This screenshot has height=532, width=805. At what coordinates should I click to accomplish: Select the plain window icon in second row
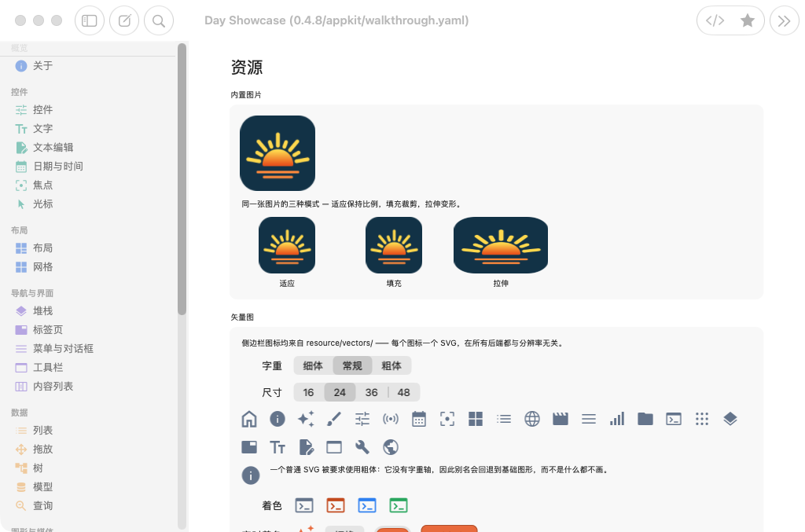pos(333,447)
